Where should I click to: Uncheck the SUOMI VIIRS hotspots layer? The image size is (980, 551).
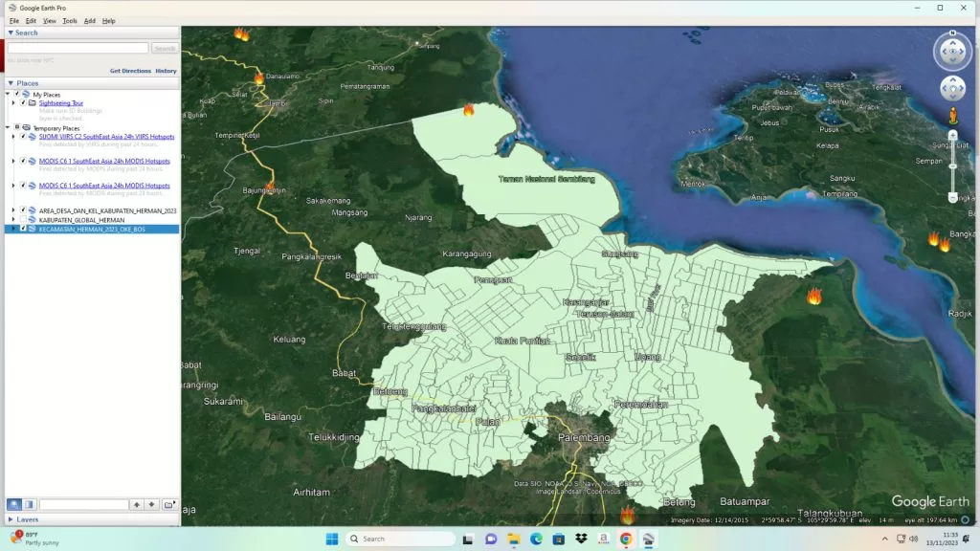coord(23,136)
